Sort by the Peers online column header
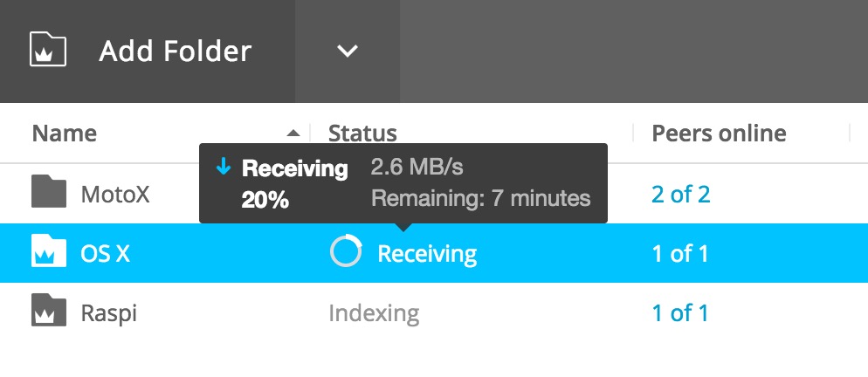 pyautogui.click(x=719, y=134)
